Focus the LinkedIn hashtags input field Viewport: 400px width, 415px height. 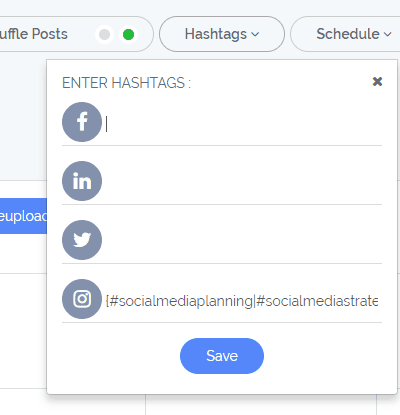(x=243, y=183)
